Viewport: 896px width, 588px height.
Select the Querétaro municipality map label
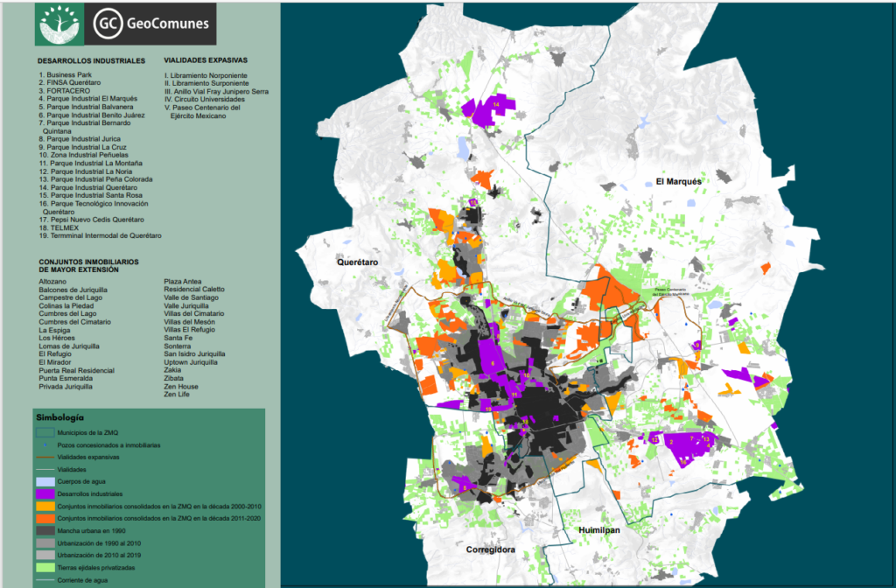pyautogui.click(x=357, y=262)
